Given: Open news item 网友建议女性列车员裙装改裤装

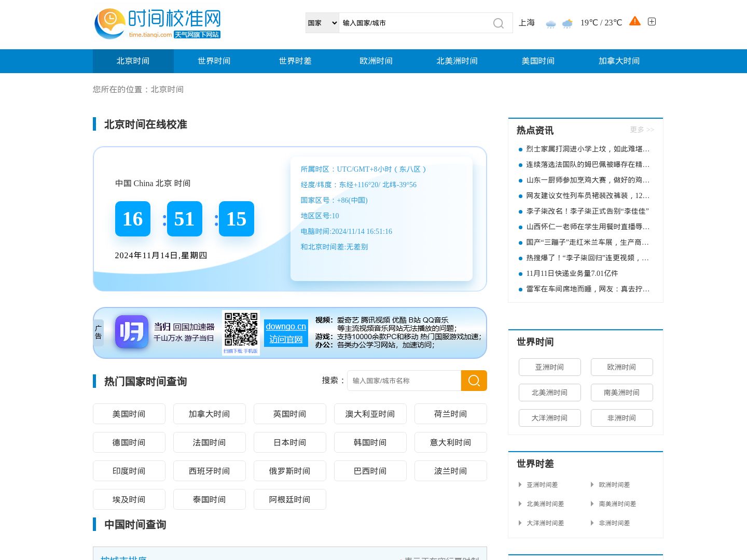Looking at the screenshot, I should click(x=588, y=195).
